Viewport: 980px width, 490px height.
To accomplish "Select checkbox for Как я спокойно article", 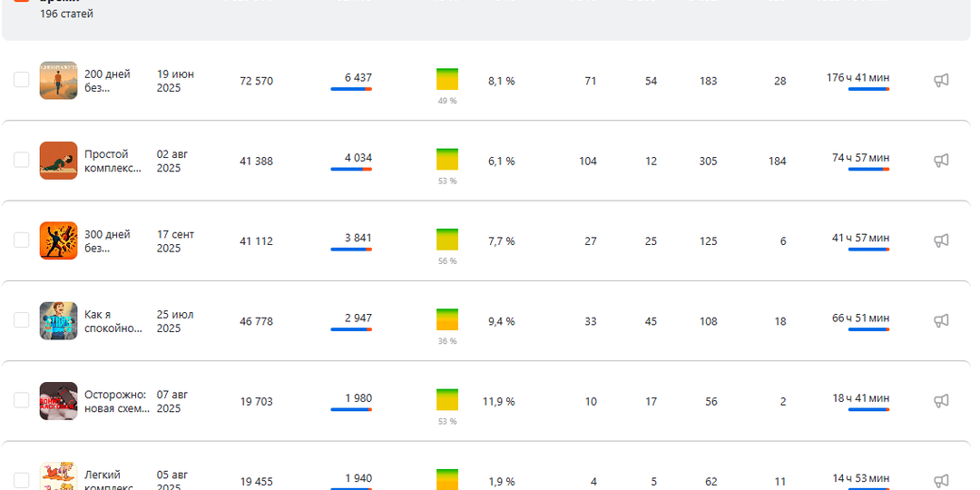I will 21,319.
